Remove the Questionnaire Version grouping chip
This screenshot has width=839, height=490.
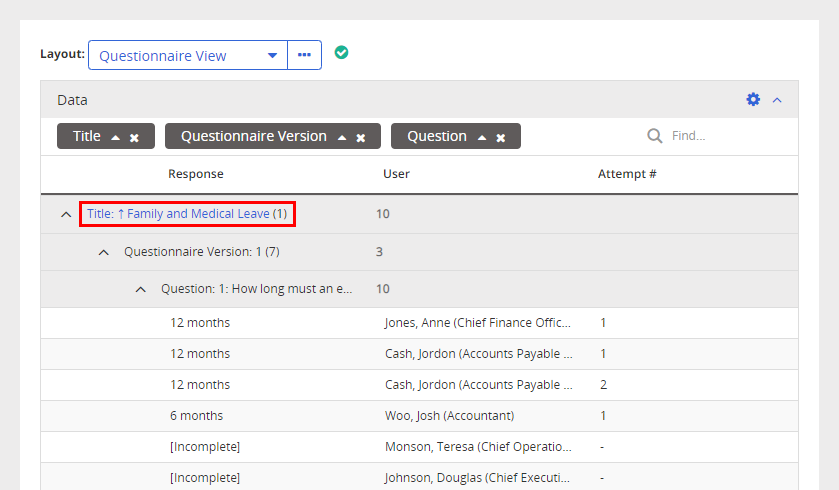[x=361, y=137]
